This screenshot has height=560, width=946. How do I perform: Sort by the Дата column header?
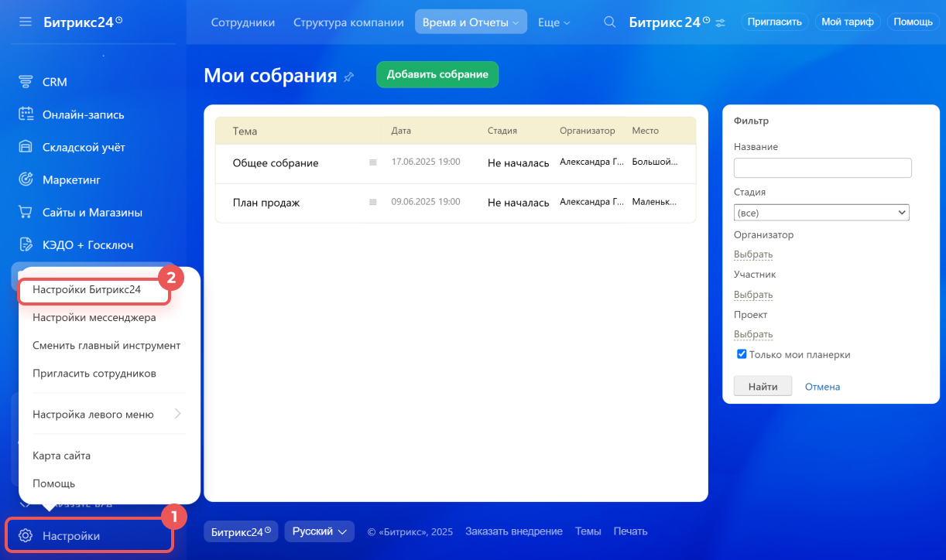click(401, 131)
